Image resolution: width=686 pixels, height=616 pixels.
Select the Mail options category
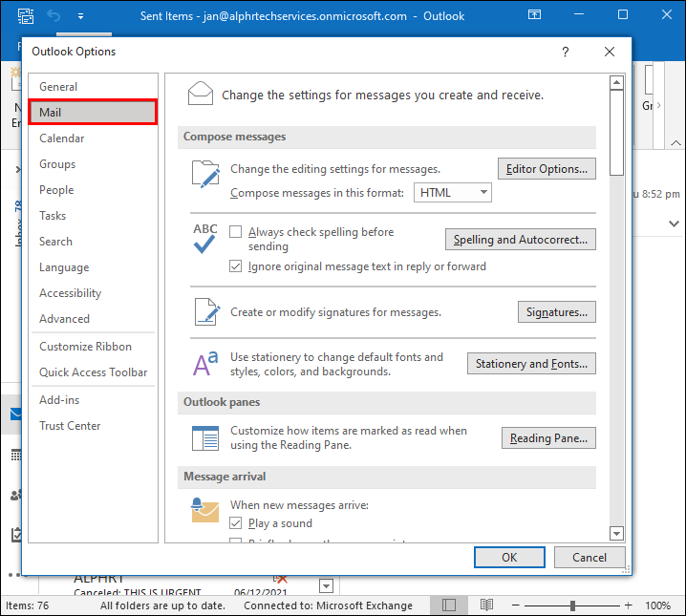[93, 113]
